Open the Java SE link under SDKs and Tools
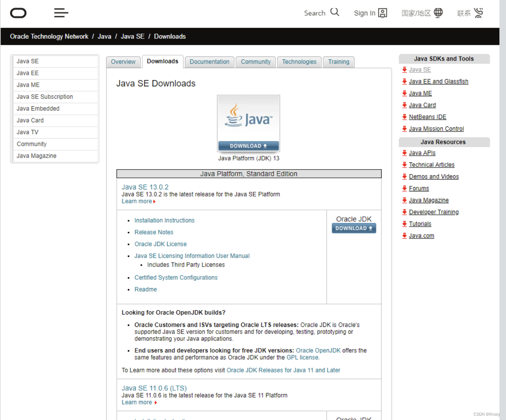 420,70
